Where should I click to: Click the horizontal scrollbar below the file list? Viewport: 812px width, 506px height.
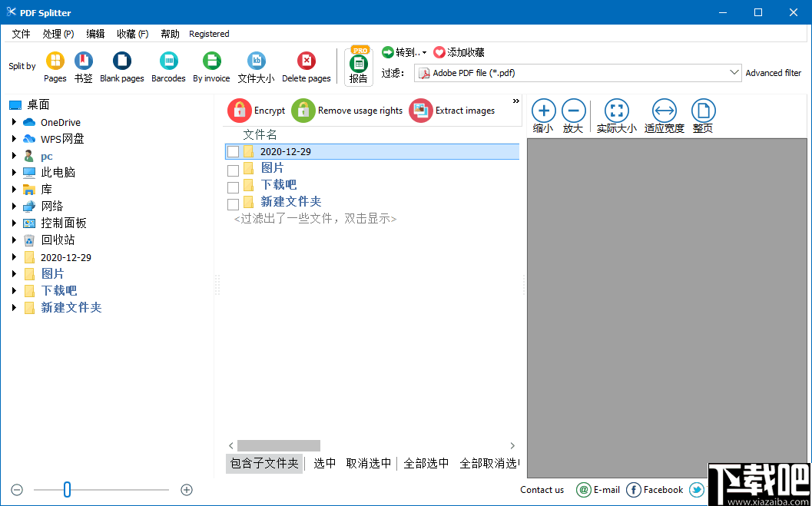[x=278, y=445]
